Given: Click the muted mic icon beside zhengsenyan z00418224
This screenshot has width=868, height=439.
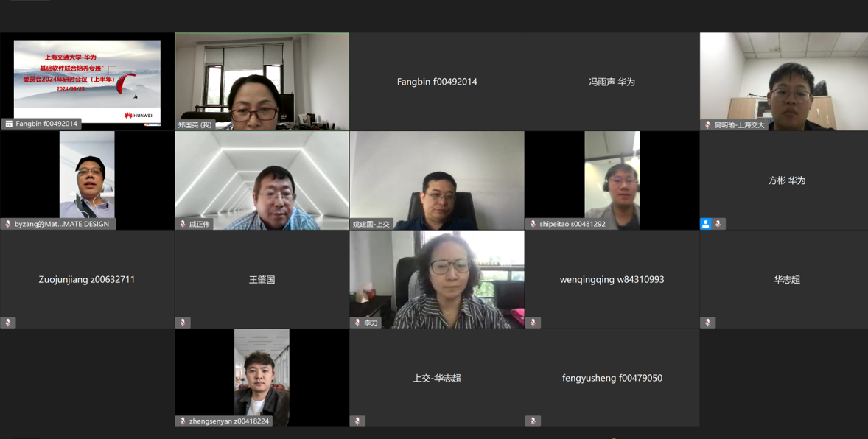Looking at the screenshot, I should 183,421.
